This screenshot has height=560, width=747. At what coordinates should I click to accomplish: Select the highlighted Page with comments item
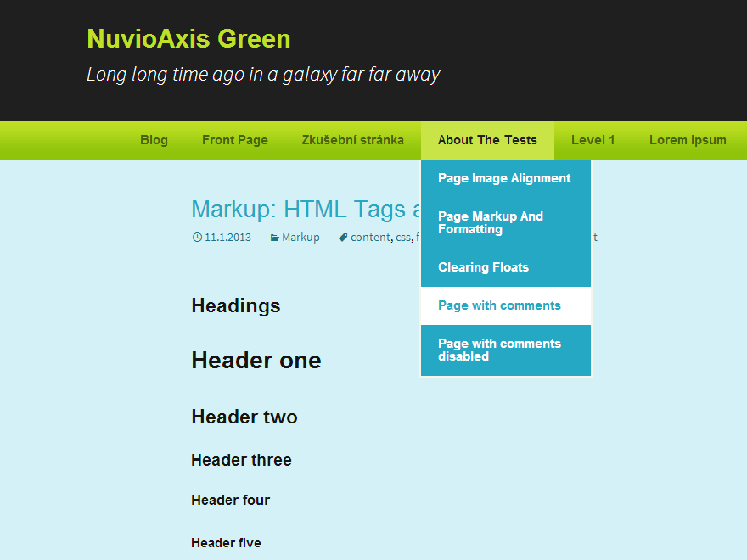click(499, 305)
